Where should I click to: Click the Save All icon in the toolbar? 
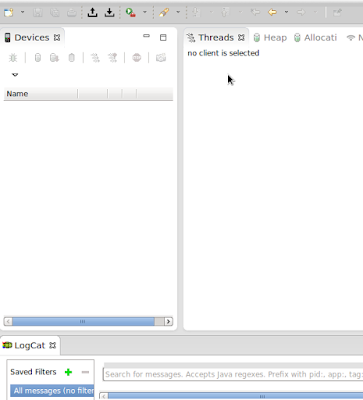pyautogui.click(x=54, y=13)
